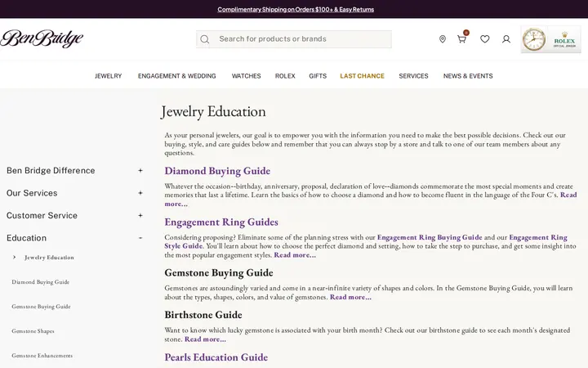Select Jewelry Education in sidebar
588x368 pixels.
[x=49, y=258]
